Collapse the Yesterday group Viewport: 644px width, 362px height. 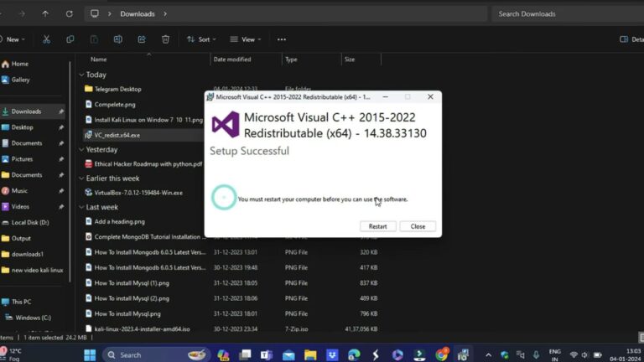[x=81, y=149]
